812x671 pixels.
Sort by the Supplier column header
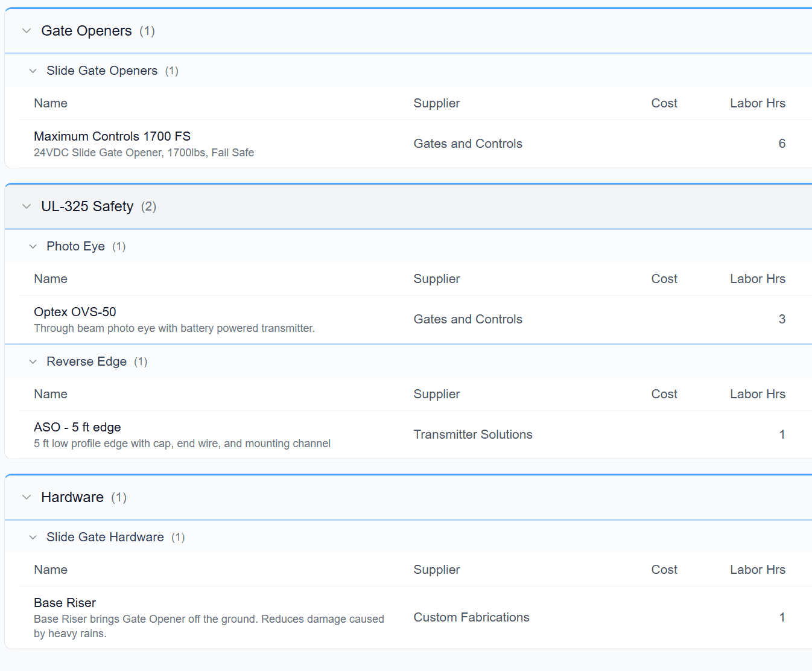(x=436, y=103)
